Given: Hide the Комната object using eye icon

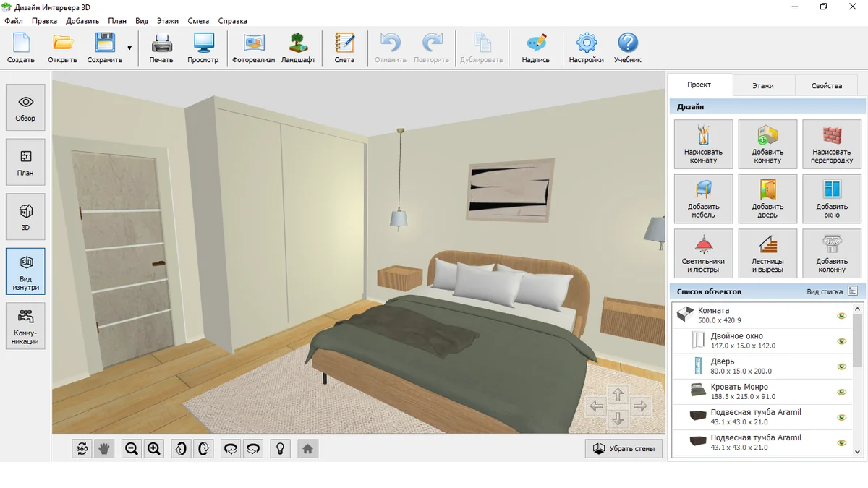Looking at the screenshot, I should pos(841,316).
